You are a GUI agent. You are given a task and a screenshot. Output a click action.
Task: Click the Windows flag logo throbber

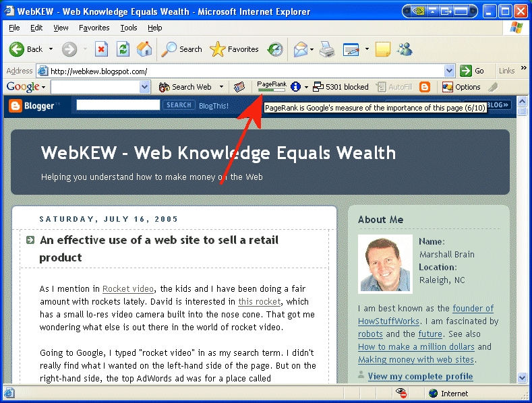[516, 28]
